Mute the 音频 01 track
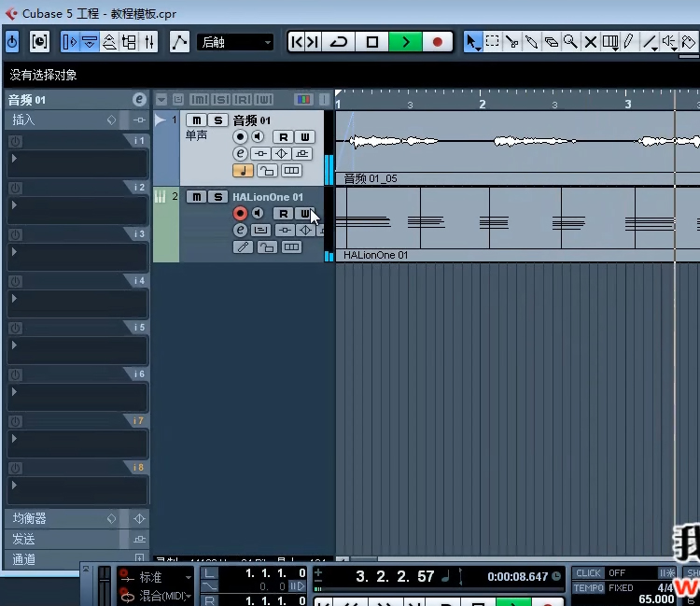The width and height of the screenshot is (700, 606). [196, 120]
